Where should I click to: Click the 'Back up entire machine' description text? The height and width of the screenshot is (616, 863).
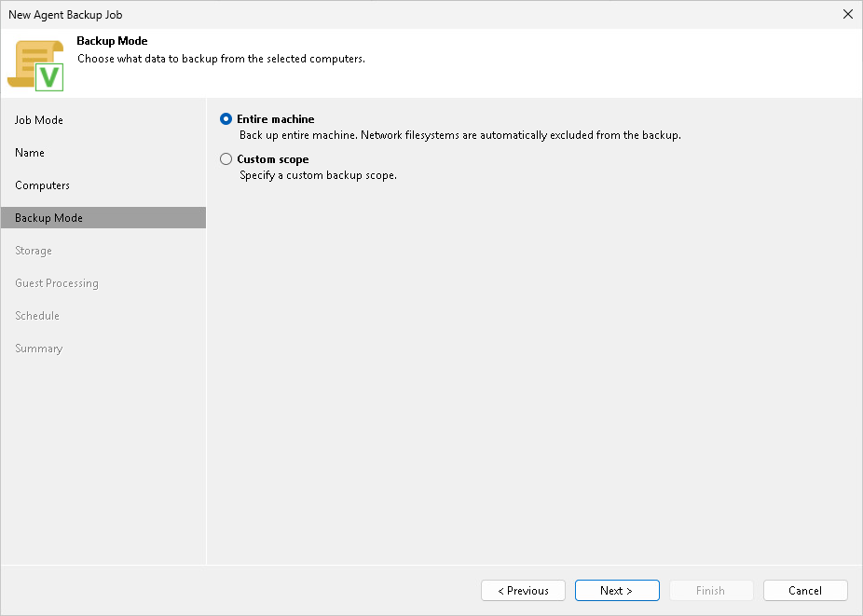pyautogui.click(x=460, y=135)
